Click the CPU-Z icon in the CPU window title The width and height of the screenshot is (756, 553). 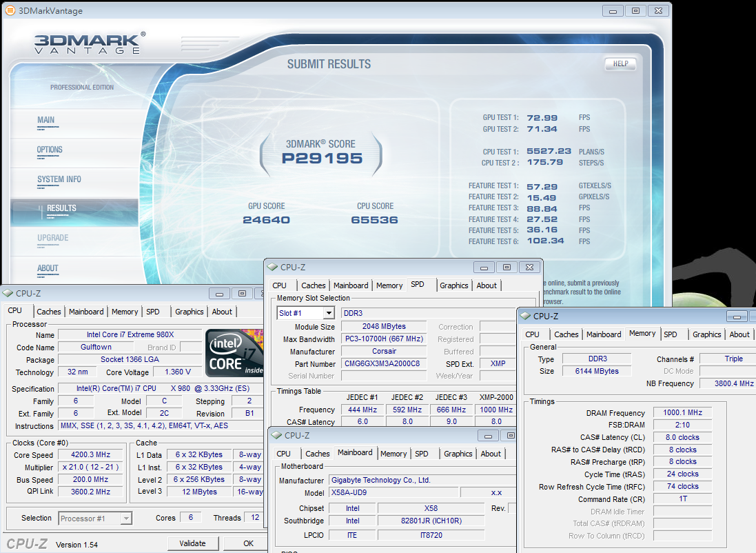point(8,293)
